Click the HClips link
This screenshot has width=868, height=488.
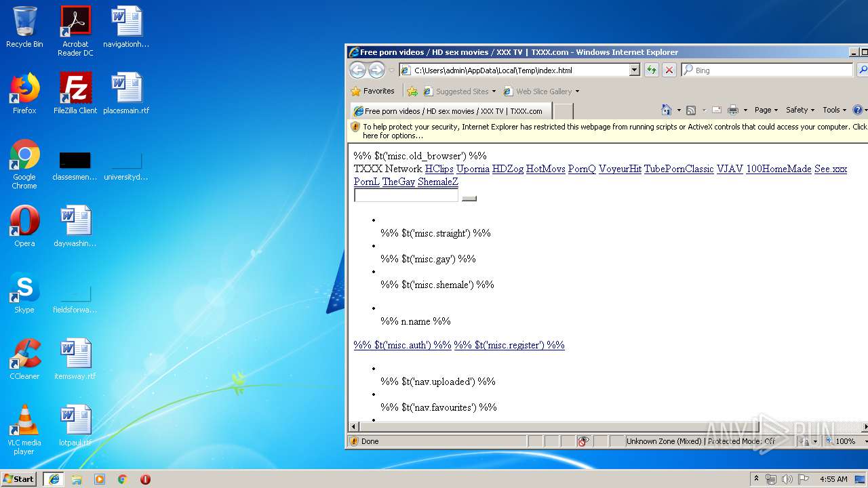point(439,169)
